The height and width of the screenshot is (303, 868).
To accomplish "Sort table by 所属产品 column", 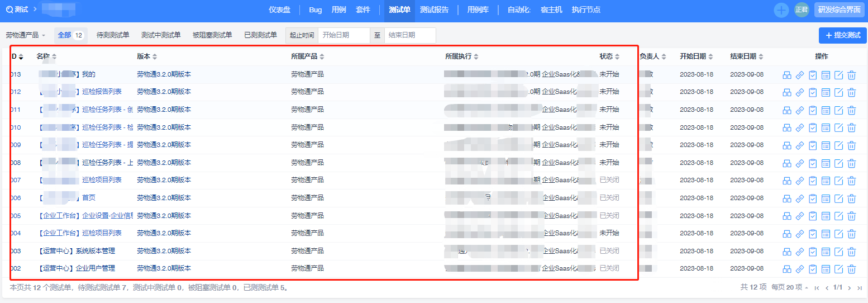I will (308, 56).
